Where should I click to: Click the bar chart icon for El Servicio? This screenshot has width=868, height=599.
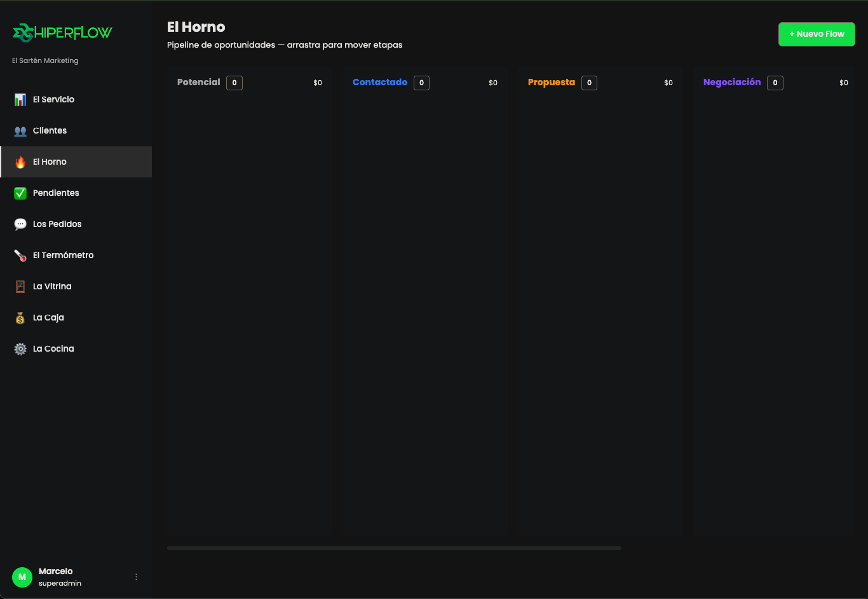coord(20,100)
